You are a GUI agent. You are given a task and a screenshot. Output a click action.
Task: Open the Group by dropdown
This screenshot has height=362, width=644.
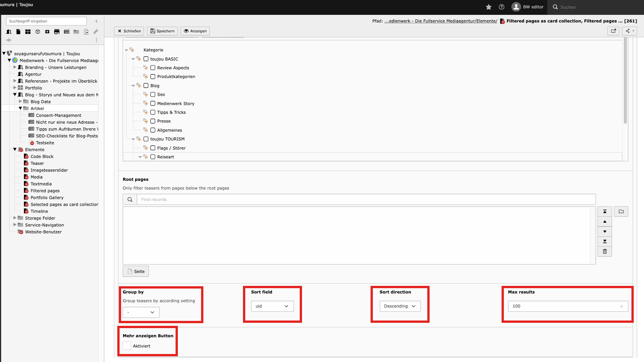pyautogui.click(x=141, y=312)
